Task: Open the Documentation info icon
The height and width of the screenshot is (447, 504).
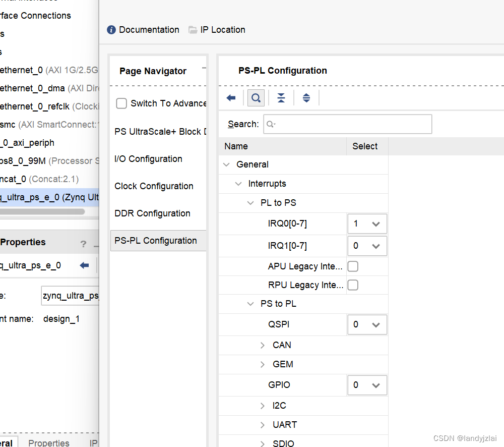Action: [111, 30]
